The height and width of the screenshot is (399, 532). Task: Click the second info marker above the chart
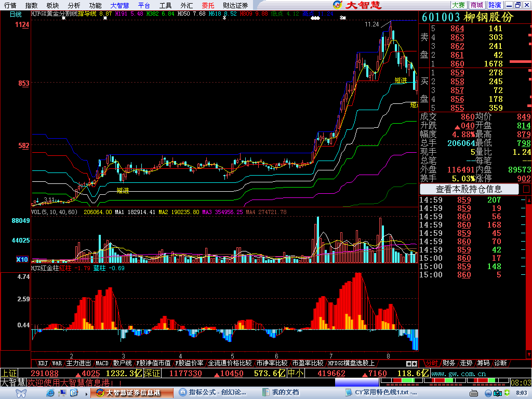pyautogui.click(x=105, y=18)
